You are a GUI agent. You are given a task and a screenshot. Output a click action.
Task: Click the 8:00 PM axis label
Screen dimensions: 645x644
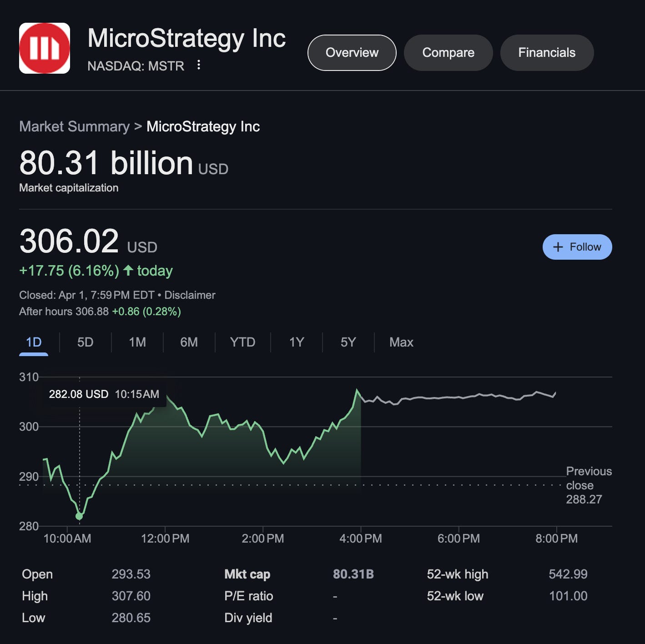tap(556, 538)
